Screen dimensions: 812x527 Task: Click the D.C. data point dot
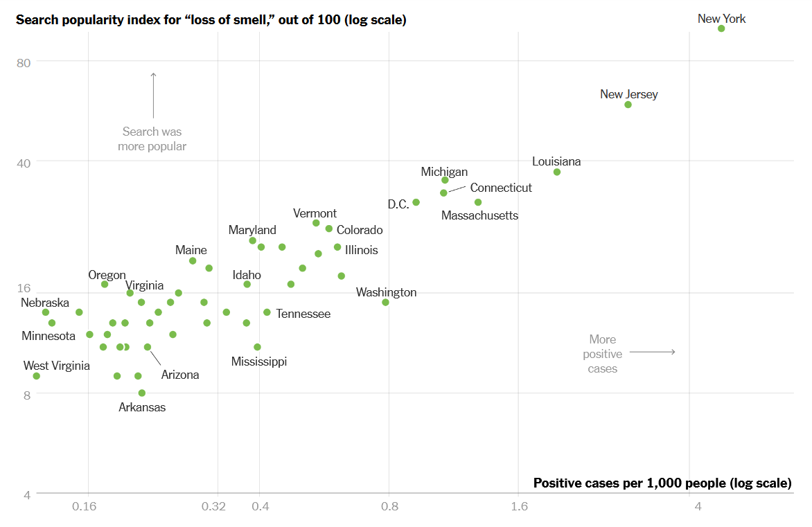416,202
